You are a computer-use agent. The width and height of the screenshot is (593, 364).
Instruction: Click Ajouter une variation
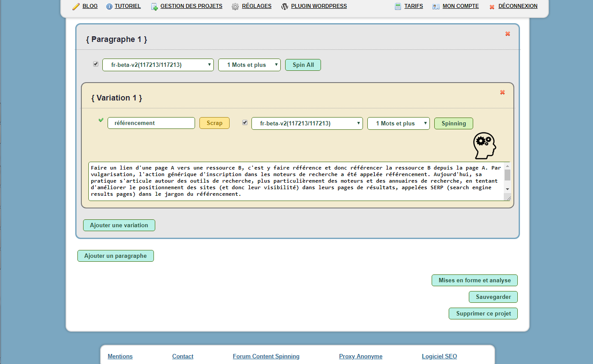tap(119, 225)
